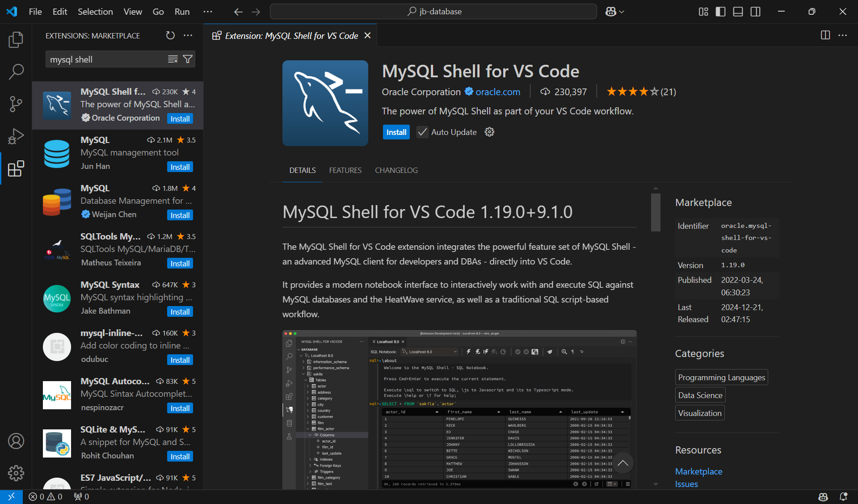Open the Run and Debug view
858x504 pixels.
pos(16,136)
